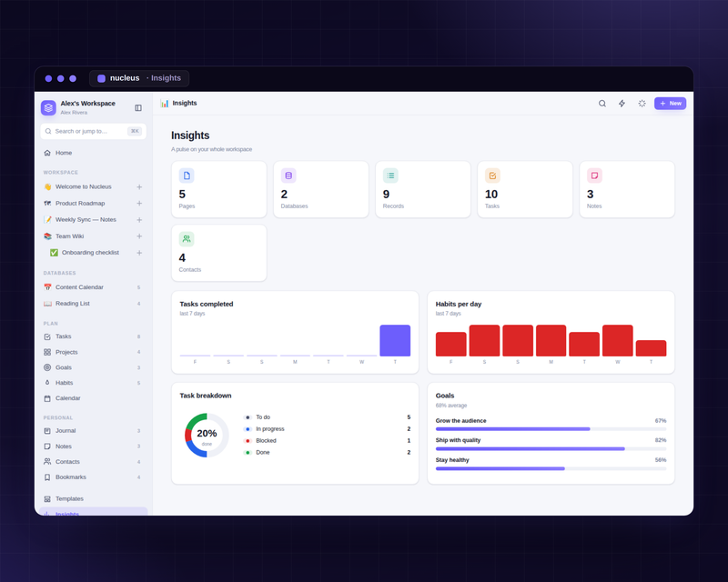
Task: Click the Records list icon
Action: (390, 176)
